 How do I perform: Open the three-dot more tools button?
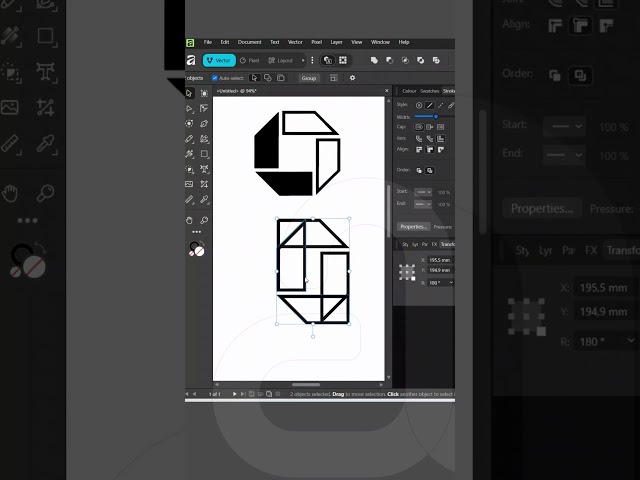click(196, 232)
